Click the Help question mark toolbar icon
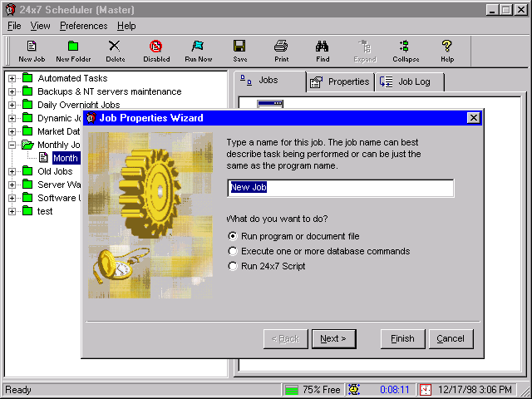This screenshot has width=532, height=399. coord(447,47)
